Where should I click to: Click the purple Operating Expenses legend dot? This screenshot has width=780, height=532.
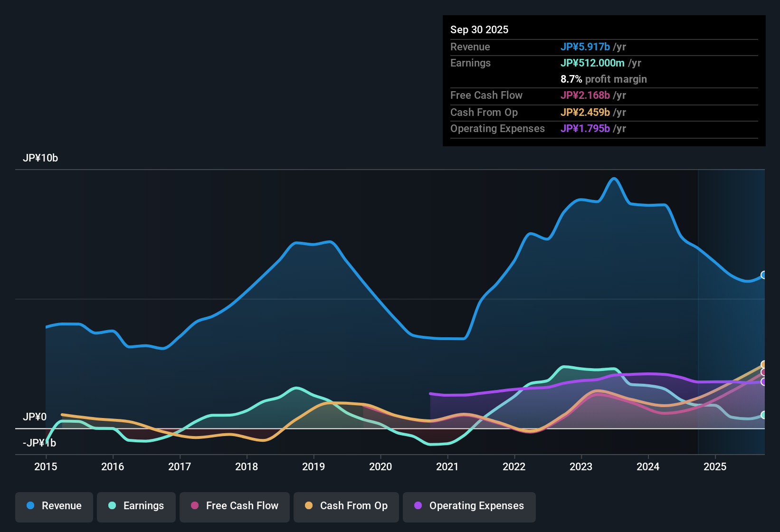[x=418, y=506]
